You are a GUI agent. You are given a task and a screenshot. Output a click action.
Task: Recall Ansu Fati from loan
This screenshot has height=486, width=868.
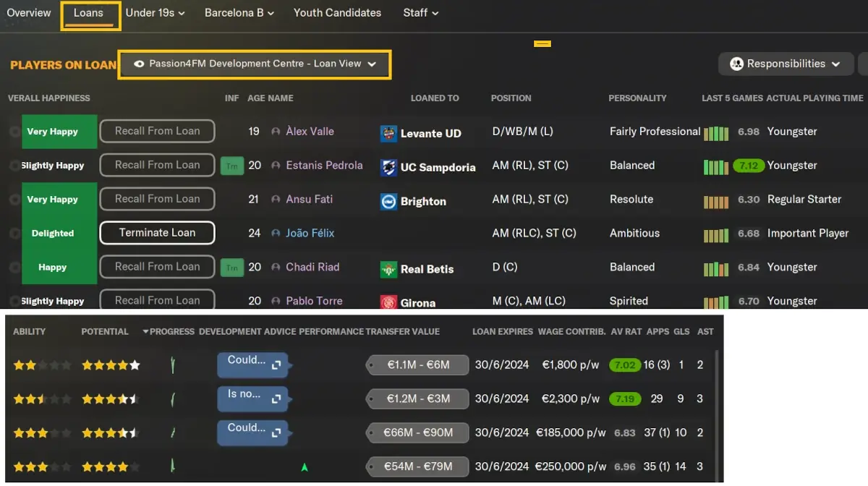pos(157,200)
